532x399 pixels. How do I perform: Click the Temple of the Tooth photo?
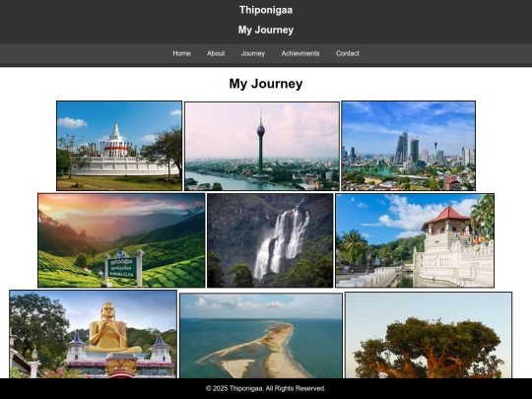[415, 240]
